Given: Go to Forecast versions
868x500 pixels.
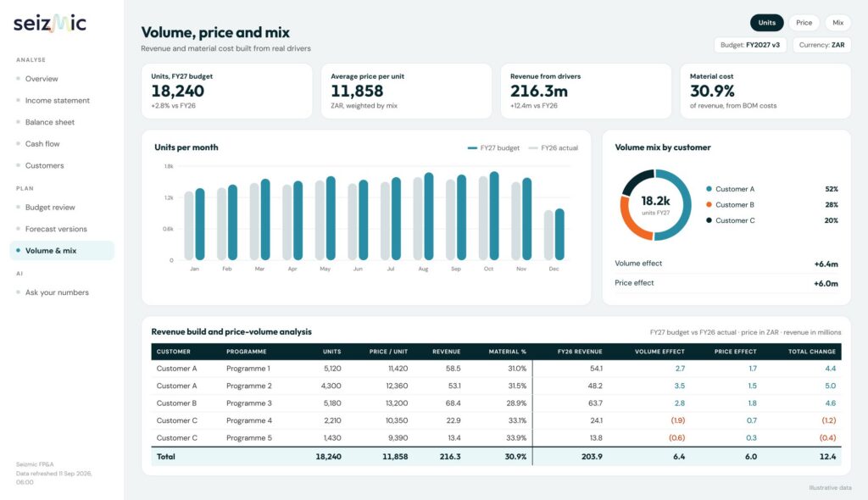Looking at the screenshot, I should pyautogui.click(x=56, y=229).
